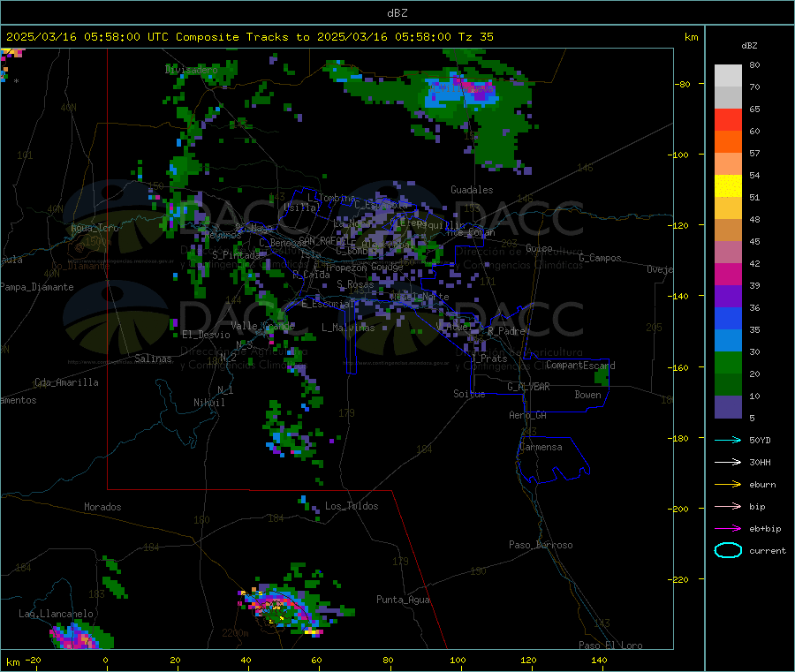Screen dimensions: 795x672
Task: Click the '140' tick on bottom km axis
Action: tap(599, 661)
